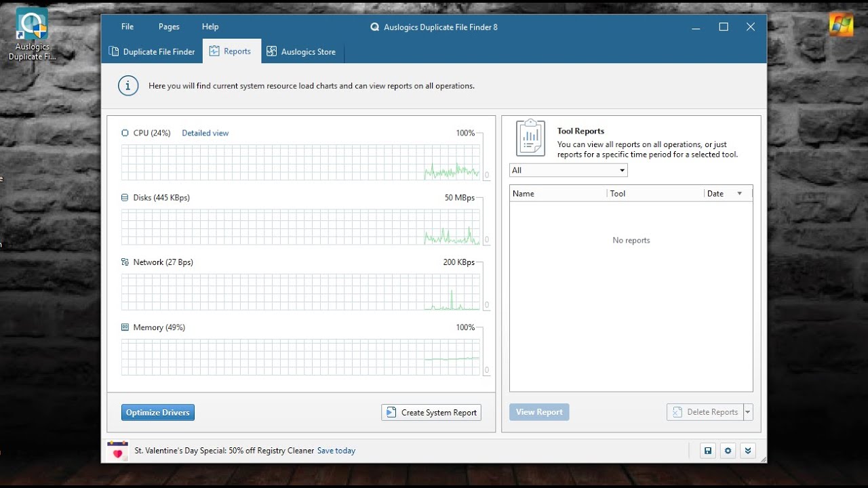Image resolution: width=868 pixels, height=488 pixels.
Task: Click the Memory icon
Action: tap(125, 327)
